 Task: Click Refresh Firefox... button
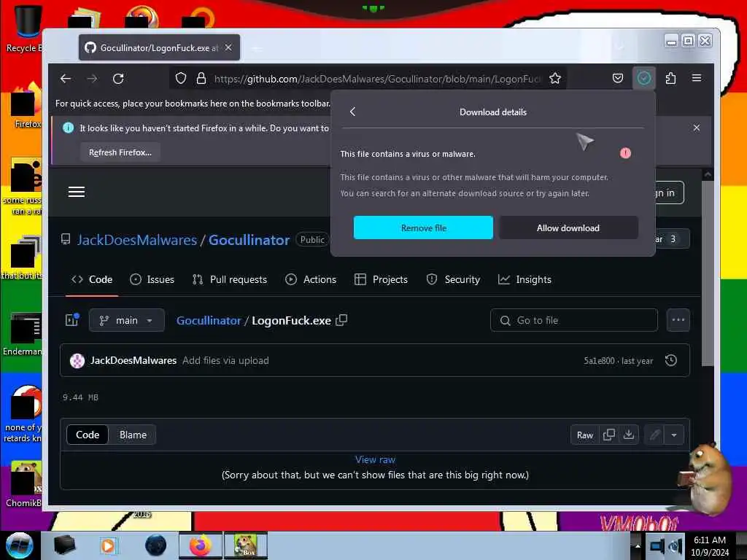coord(120,152)
